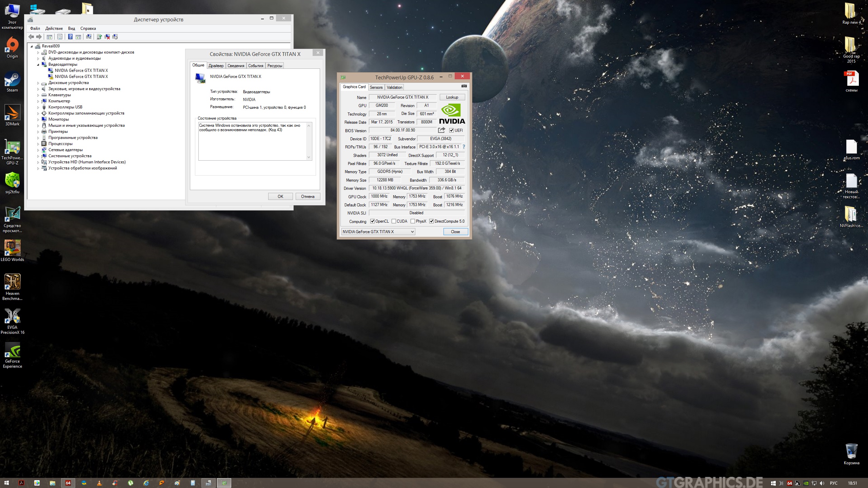Toggle the UEFI checkbox
This screenshot has height=488, width=868.
pos(451,130)
